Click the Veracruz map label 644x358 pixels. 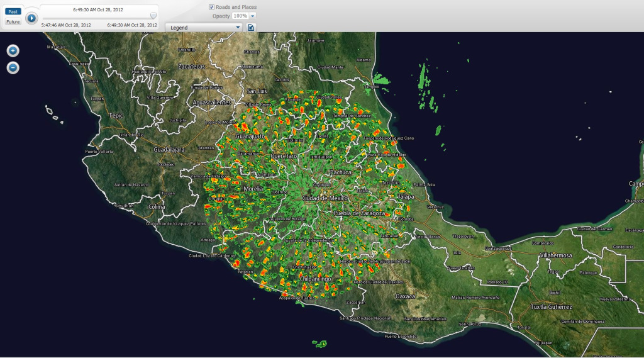click(435, 207)
